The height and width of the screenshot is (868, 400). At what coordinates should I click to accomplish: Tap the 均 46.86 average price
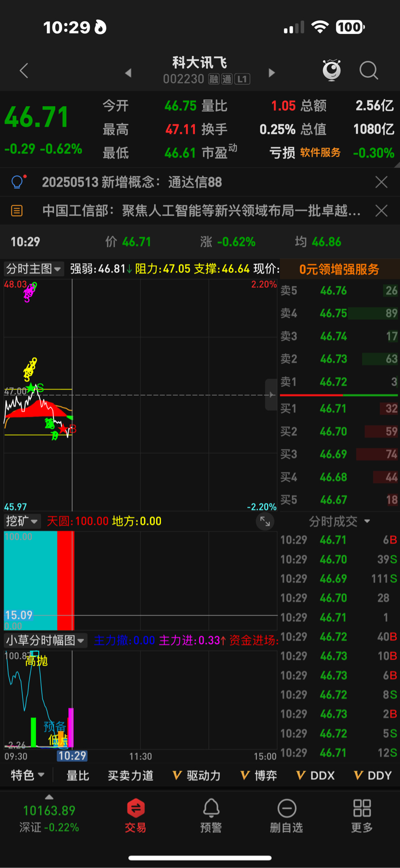coord(318,242)
